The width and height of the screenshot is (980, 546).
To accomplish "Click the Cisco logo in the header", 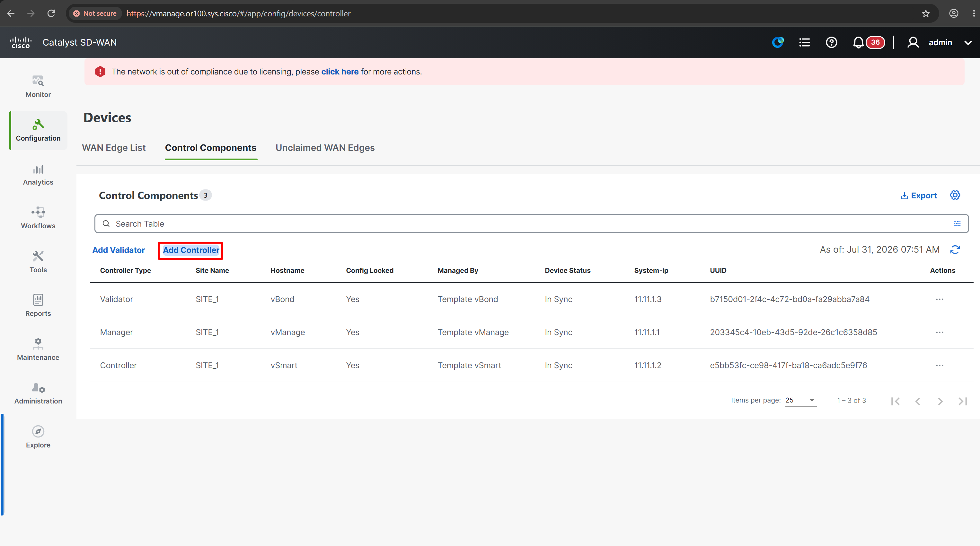I will point(21,42).
